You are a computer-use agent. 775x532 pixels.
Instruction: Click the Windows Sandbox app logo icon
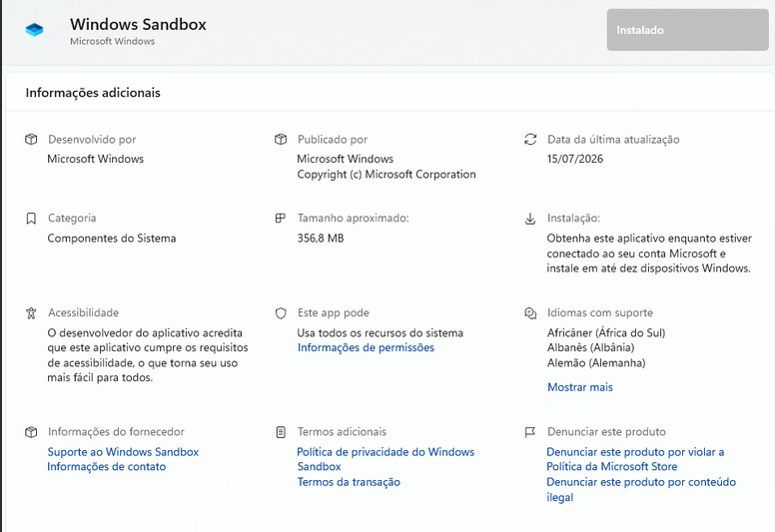pyautogui.click(x=34, y=30)
